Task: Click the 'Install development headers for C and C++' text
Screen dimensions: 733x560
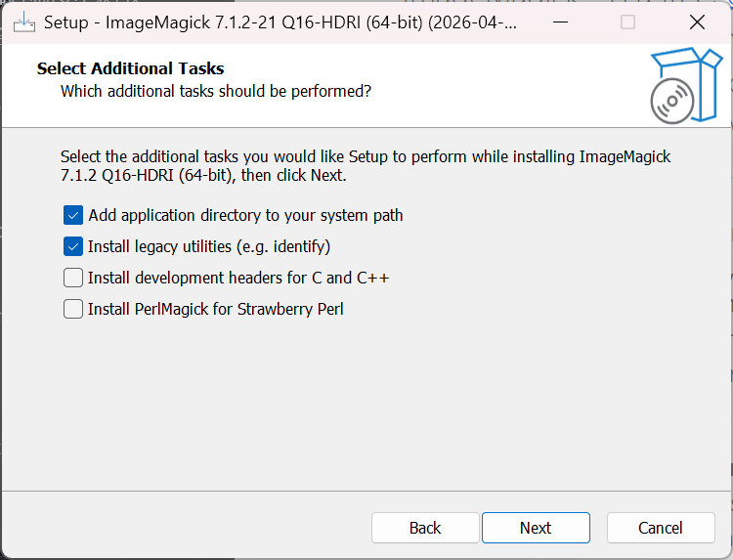Action: pyautogui.click(x=238, y=278)
